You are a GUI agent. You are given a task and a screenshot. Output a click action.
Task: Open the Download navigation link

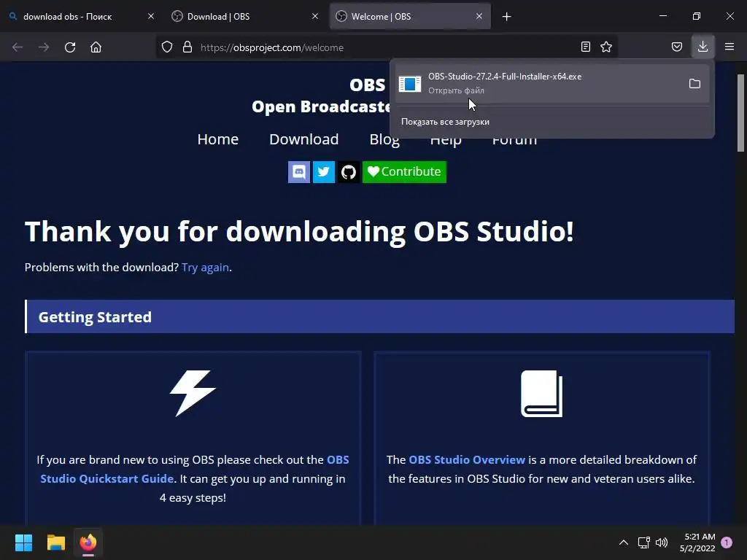pos(304,139)
